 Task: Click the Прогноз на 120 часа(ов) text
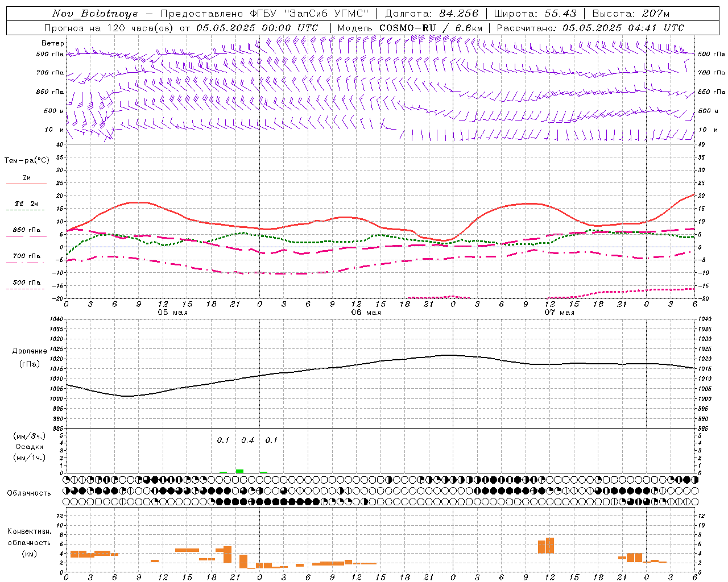(x=109, y=28)
